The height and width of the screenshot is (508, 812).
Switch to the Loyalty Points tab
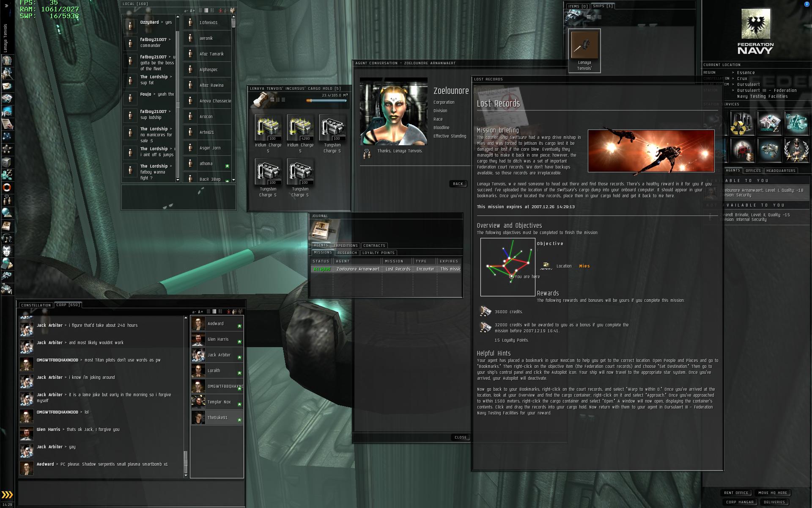coord(378,253)
